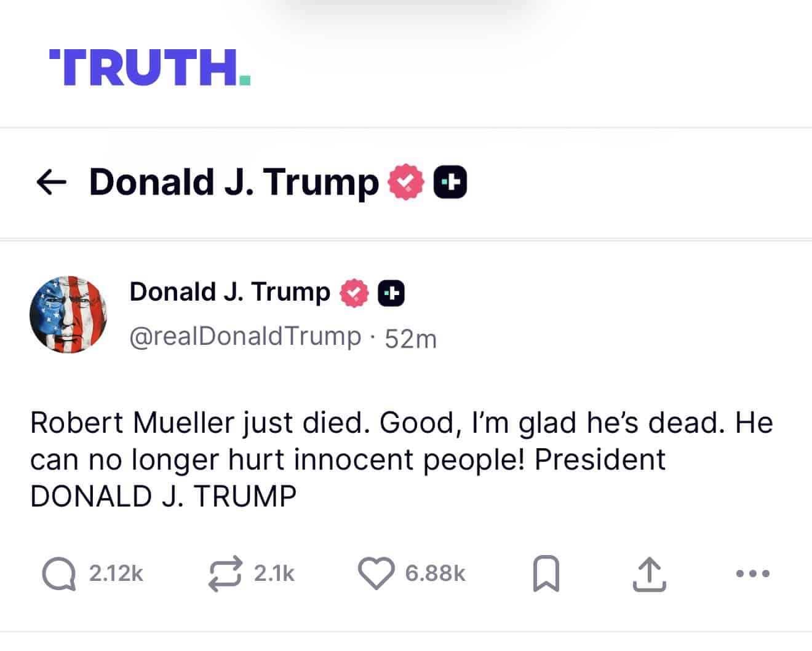
Task: Click the 6.88k likes count
Action: coord(435,574)
